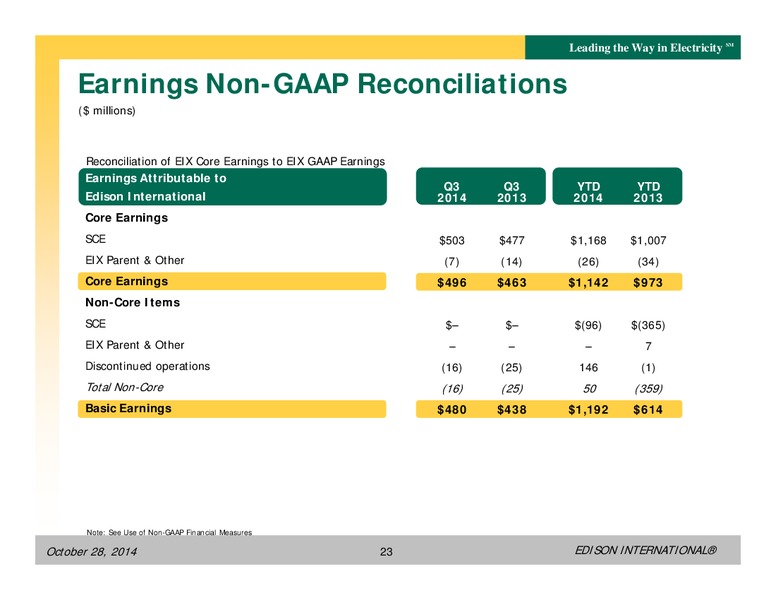Click the '50' Total Non-Core value

point(589,389)
